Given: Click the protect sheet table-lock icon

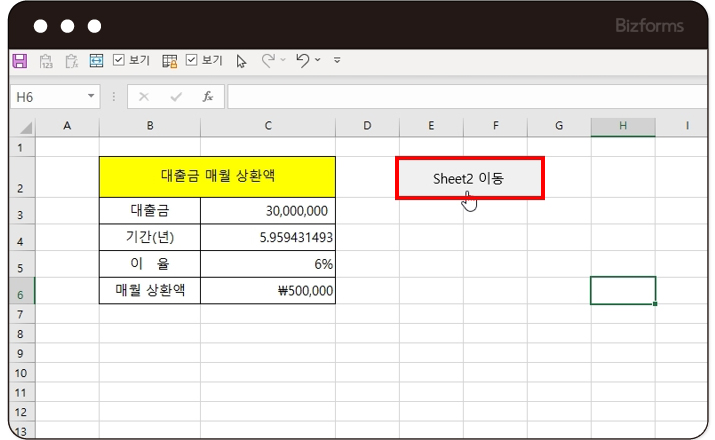Looking at the screenshot, I should (170, 61).
